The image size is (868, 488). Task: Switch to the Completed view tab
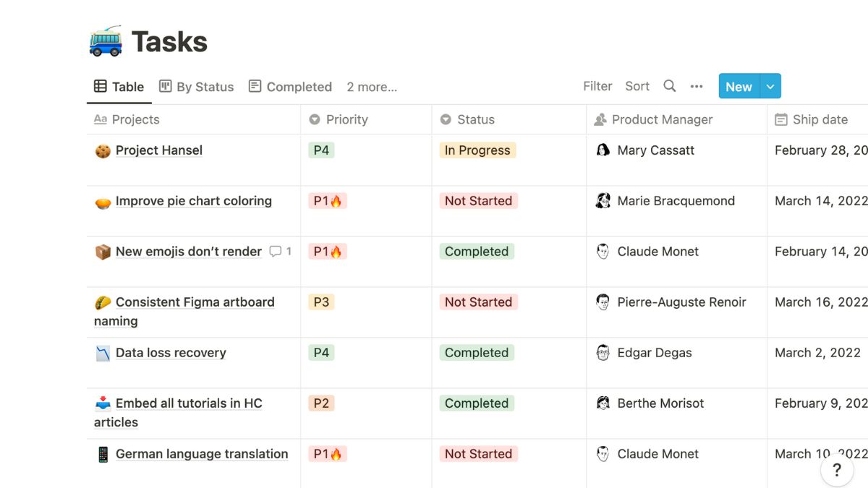click(290, 87)
